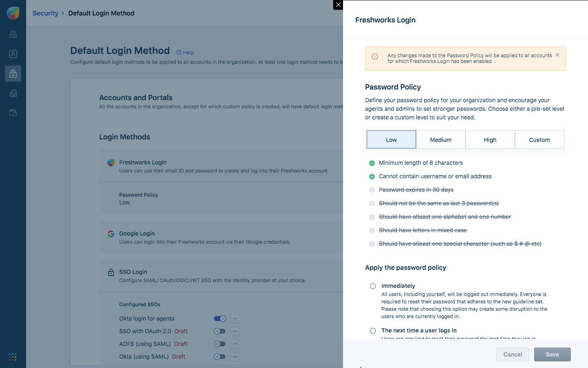The width and height of the screenshot is (588, 368).
Task: Click the Draft label for ADFS (using SAML)
Action: tap(181, 344)
